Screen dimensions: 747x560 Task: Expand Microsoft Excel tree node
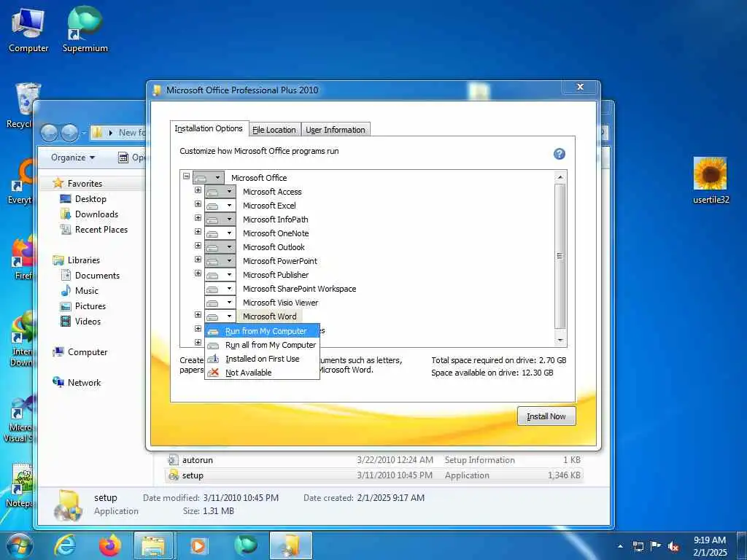coord(198,204)
